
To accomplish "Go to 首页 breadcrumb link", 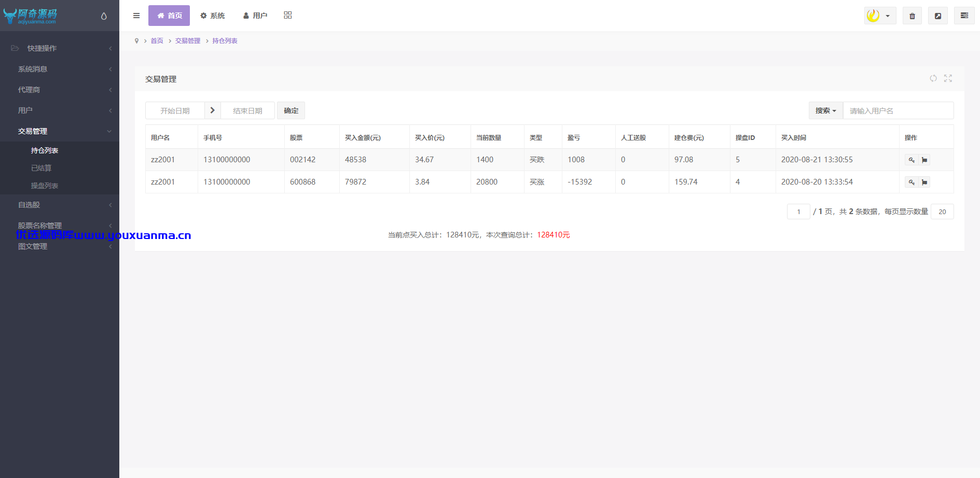I will (x=157, y=41).
